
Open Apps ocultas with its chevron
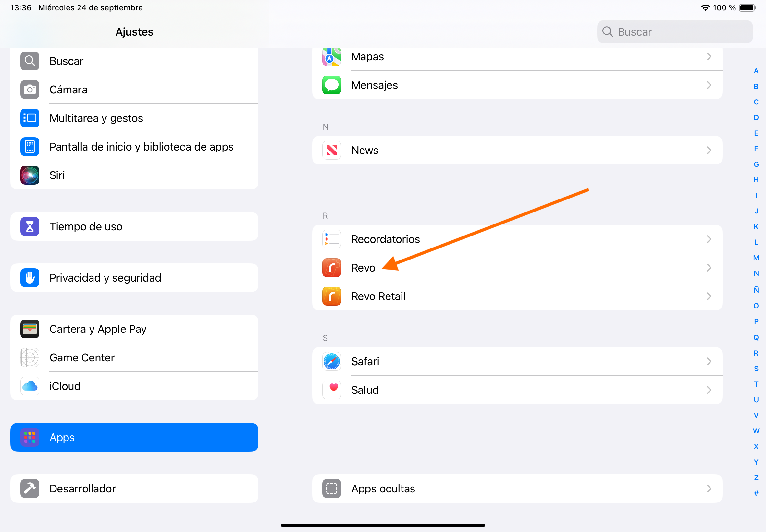tap(709, 489)
